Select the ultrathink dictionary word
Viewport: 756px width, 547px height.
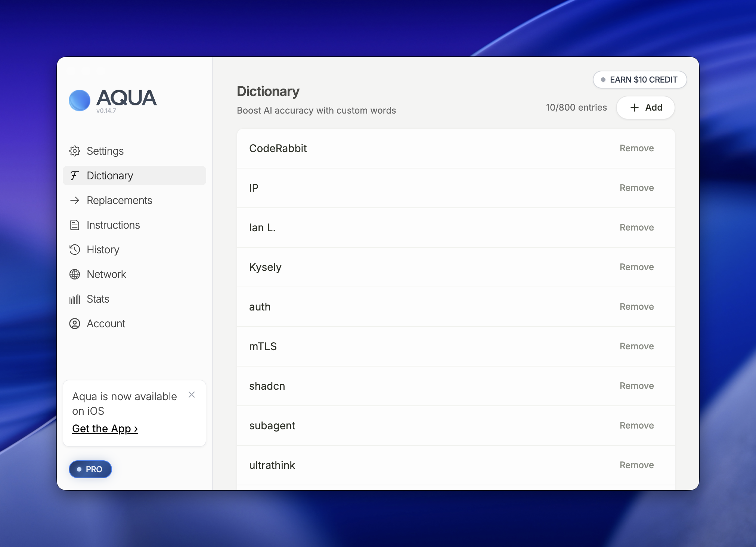click(x=272, y=465)
